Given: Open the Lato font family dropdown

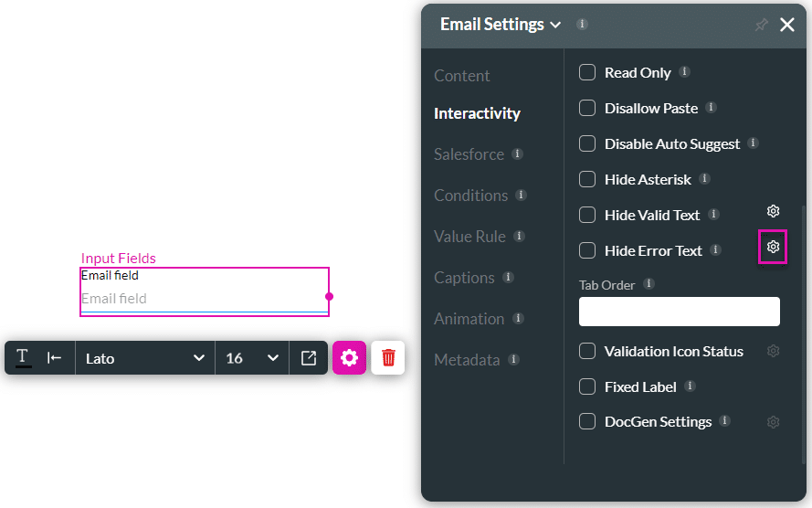Looking at the screenshot, I should point(144,358).
